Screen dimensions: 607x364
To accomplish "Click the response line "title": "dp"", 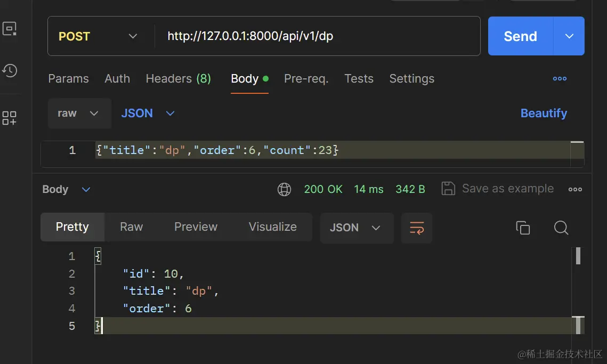I will pyautogui.click(x=171, y=291).
